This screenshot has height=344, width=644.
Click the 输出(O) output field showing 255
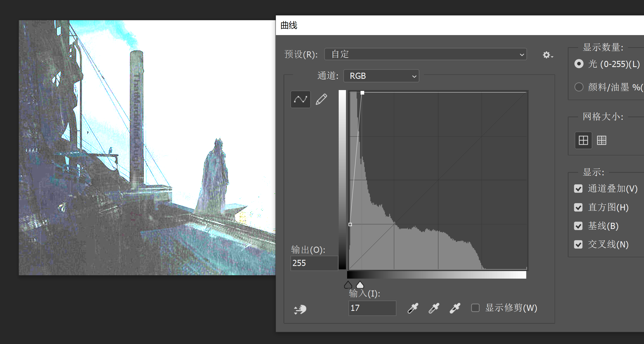point(314,263)
